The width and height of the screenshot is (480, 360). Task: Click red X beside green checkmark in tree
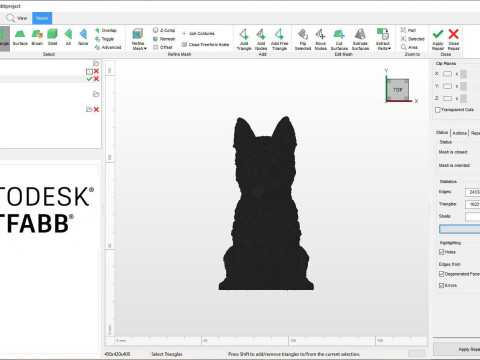pyautogui.click(x=96, y=79)
